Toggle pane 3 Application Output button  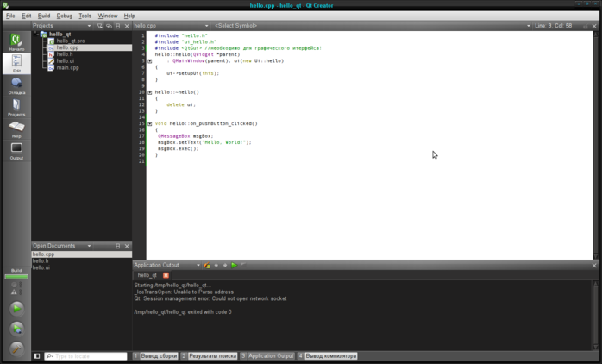[267, 356]
